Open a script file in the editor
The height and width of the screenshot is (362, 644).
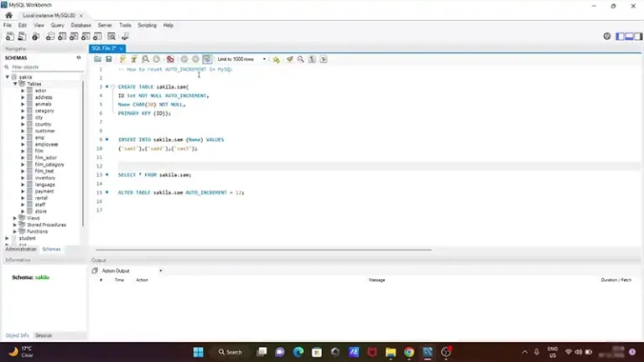tap(97, 59)
